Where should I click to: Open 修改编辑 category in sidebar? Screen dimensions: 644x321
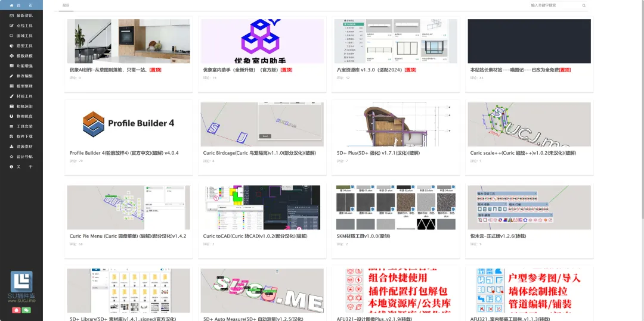pyautogui.click(x=21, y=76)
